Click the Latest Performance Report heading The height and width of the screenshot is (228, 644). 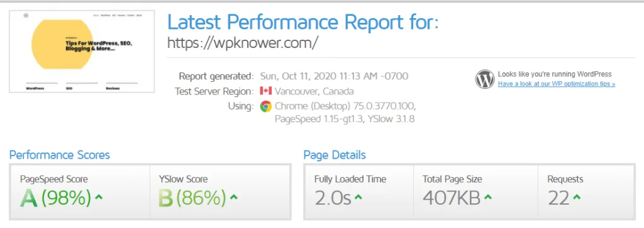pos(303,21)
